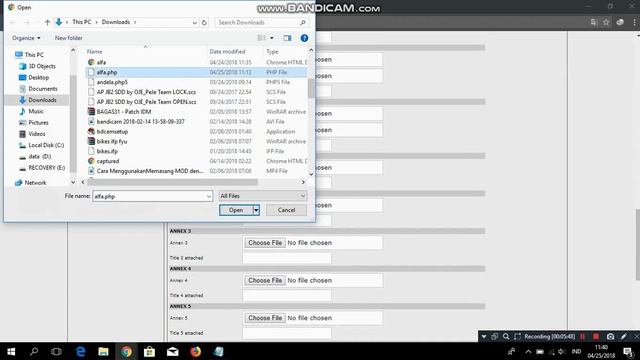Take a Bandicam screenshot with camera icon
640x360 pixels.
click(610, 337)
